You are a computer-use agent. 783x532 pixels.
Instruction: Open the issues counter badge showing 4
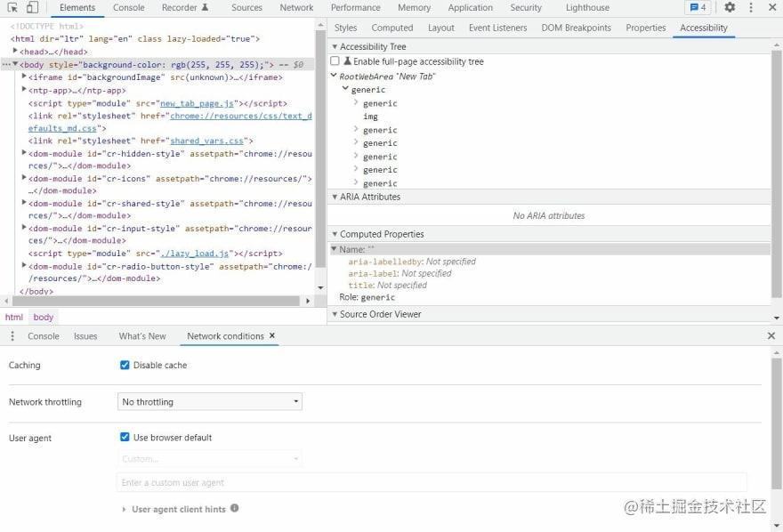[x=698, y=8]
